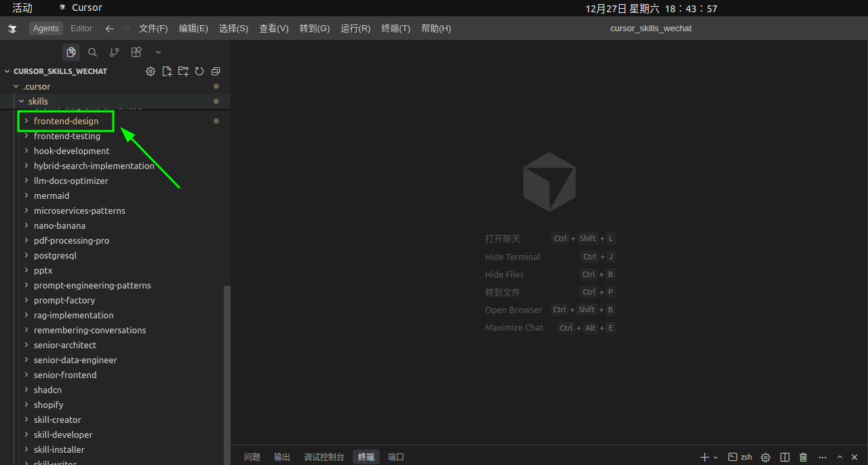
Task: Switch to the 输出 panel tab
Action: (282, 457)
